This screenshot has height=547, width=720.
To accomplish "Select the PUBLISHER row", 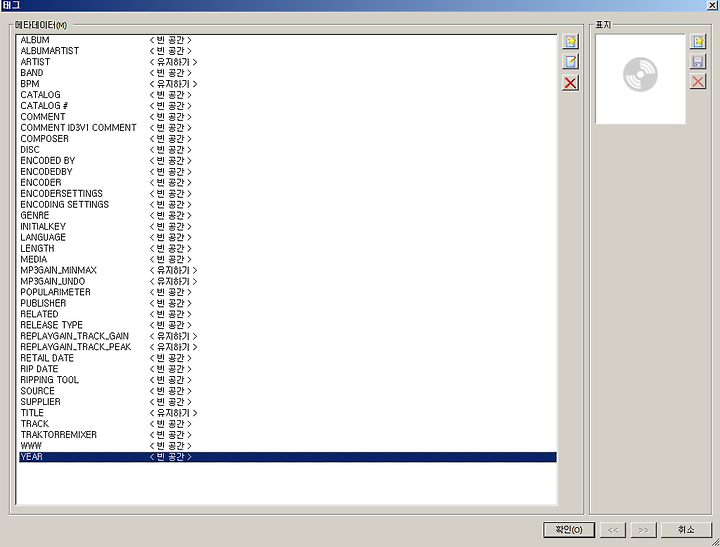I will click(x=288, y=303).
